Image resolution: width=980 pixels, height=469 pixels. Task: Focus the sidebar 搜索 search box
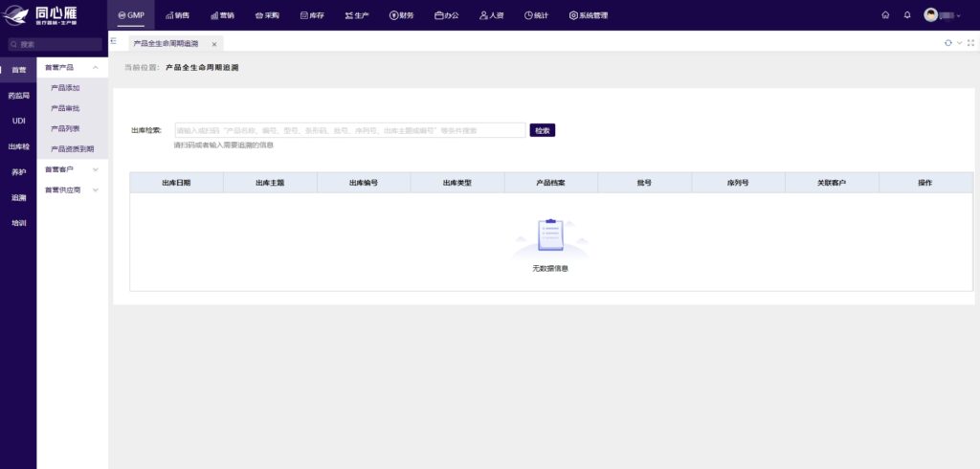pos(56,44)
